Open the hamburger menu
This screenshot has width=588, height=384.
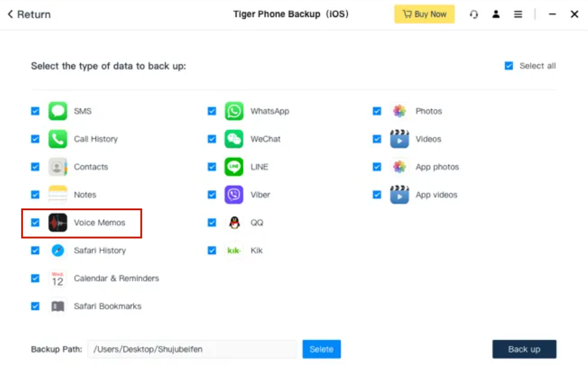(518, 15)
